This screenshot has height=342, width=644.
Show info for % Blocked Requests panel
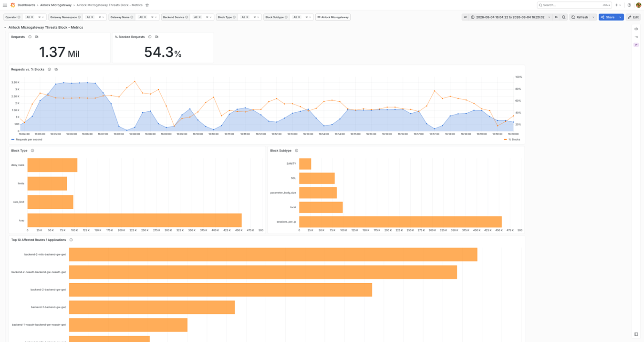[150, 37]
